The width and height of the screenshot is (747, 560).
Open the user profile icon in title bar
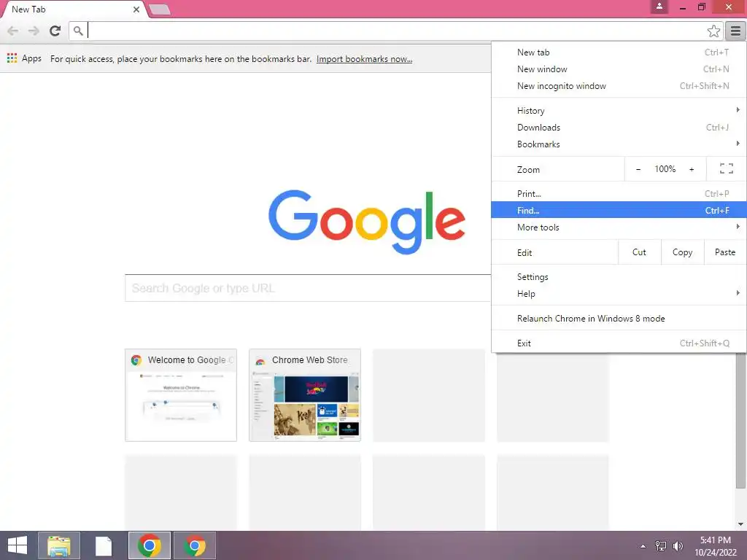(659, 7)
